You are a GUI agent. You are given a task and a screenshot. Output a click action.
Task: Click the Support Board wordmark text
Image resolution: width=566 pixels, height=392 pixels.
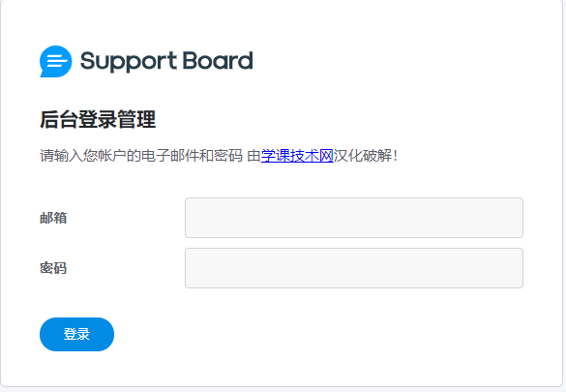coord(166,61)
